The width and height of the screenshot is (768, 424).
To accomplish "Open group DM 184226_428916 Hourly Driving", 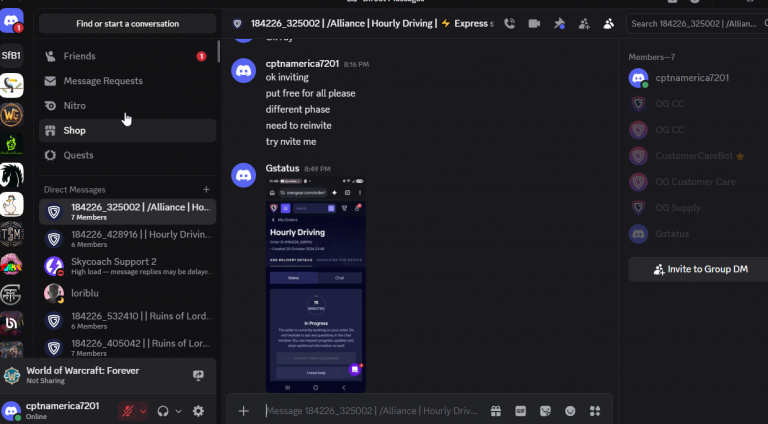I will [x=127, y=239].
